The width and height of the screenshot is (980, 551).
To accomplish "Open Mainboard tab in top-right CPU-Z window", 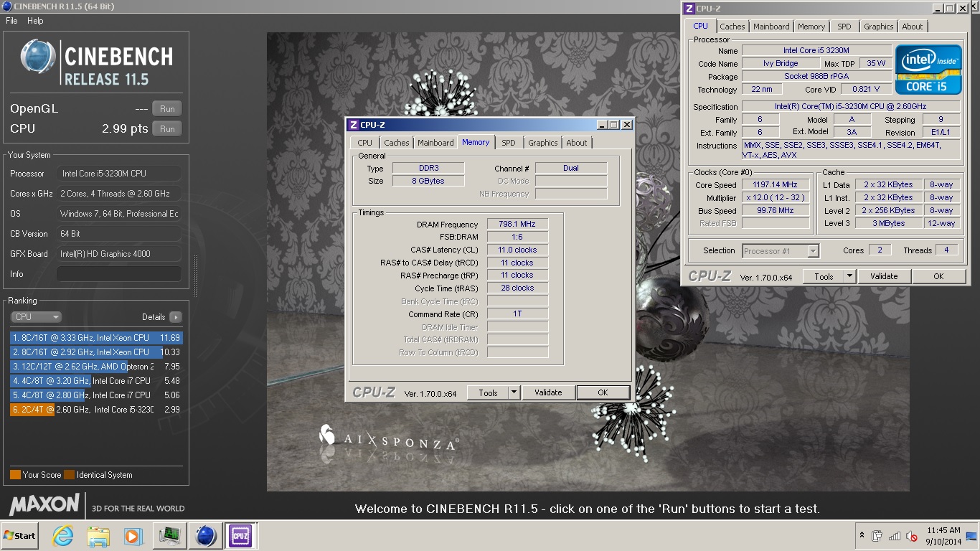I will tap(771, 27).
